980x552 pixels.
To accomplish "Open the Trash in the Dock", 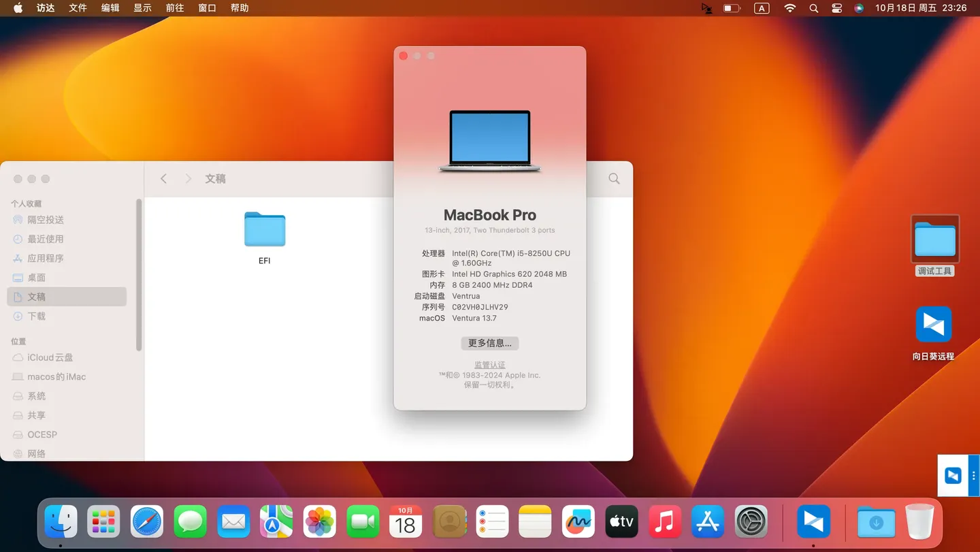I will click(919, 521).
